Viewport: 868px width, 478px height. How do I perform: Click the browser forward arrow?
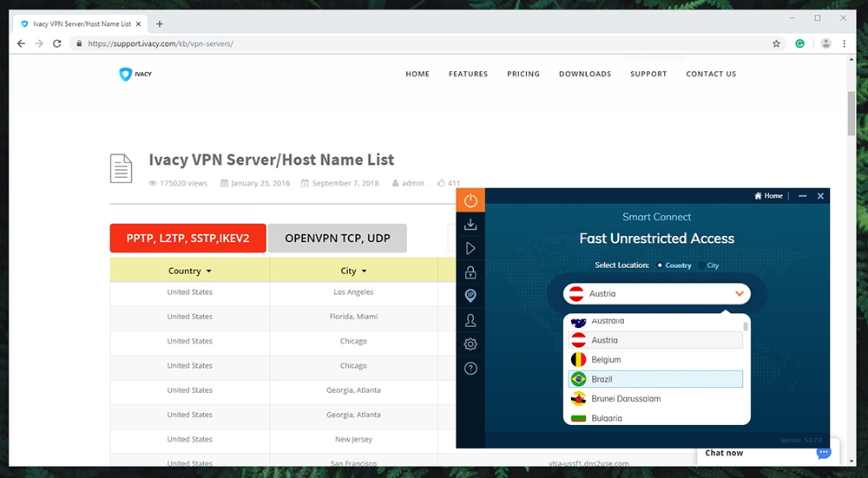39,43
